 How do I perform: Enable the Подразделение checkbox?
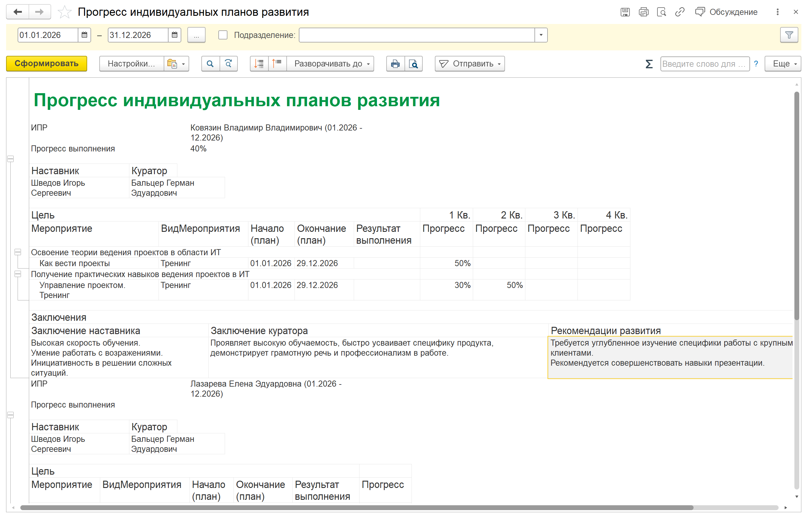pyautogui.click(x=223, y=35)
